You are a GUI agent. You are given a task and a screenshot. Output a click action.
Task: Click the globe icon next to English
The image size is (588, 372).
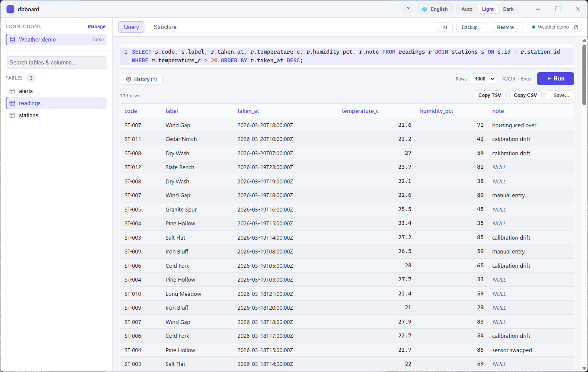click(425, 9)
